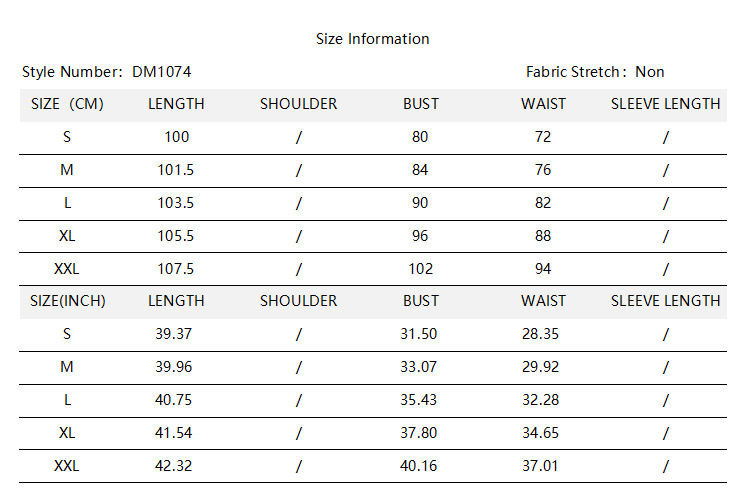The image size is (750, 500).
Task: Click the waist value 29.92
Action: point(541,367)
